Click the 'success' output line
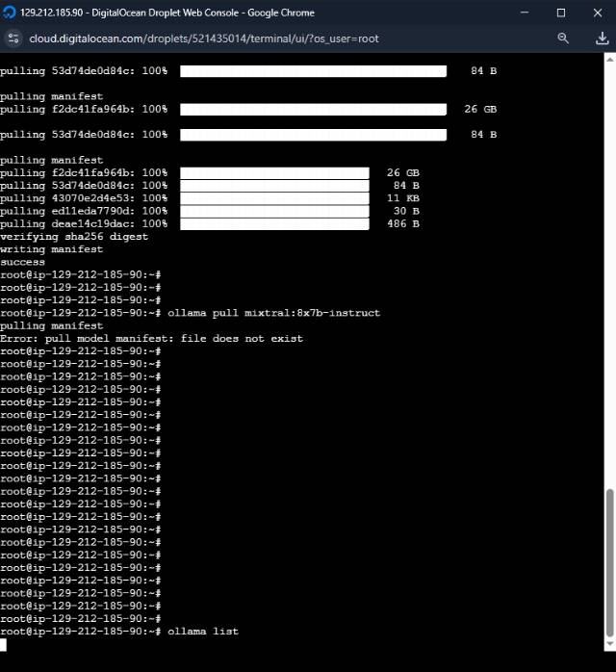Viewport: 616px width, 672px height. point(22,262)
